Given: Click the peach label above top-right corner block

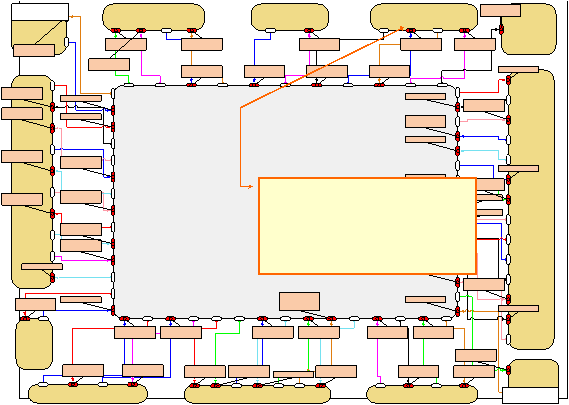Looking at the screenshot, I should (500, 10).
